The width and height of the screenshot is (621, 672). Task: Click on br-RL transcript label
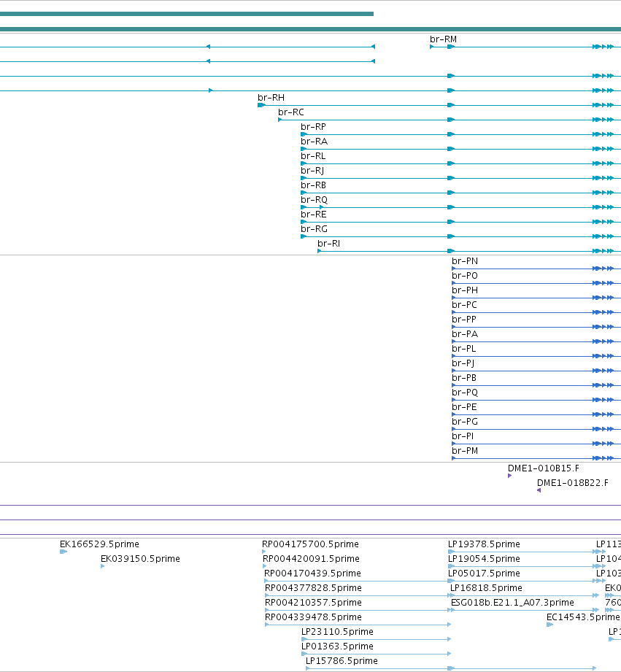[313, 155]
